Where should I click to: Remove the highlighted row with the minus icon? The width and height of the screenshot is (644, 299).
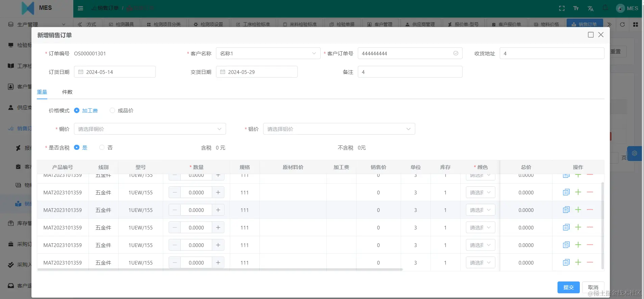point(590,210)
